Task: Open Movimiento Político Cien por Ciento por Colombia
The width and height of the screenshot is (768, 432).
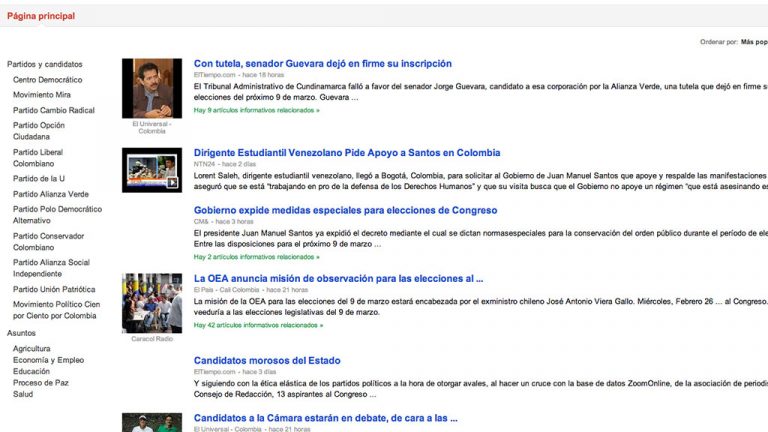Action: [x=56, y=310]
